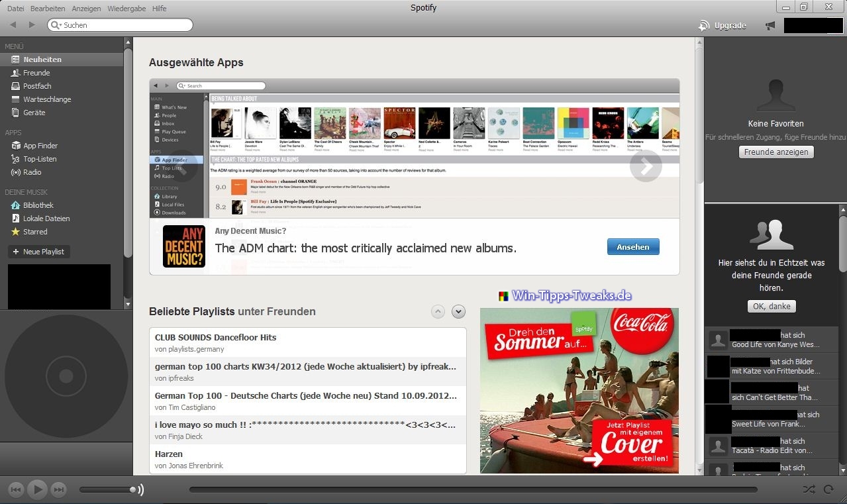Dismiss hint with OK, danke
Screen dimensions: 847x504
click(772, 307)
